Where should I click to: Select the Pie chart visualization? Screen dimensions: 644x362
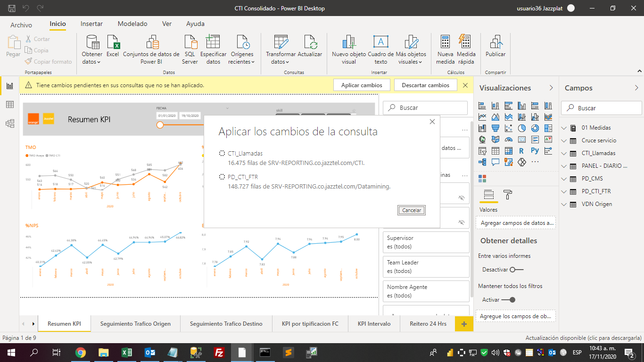coord(522,128)
